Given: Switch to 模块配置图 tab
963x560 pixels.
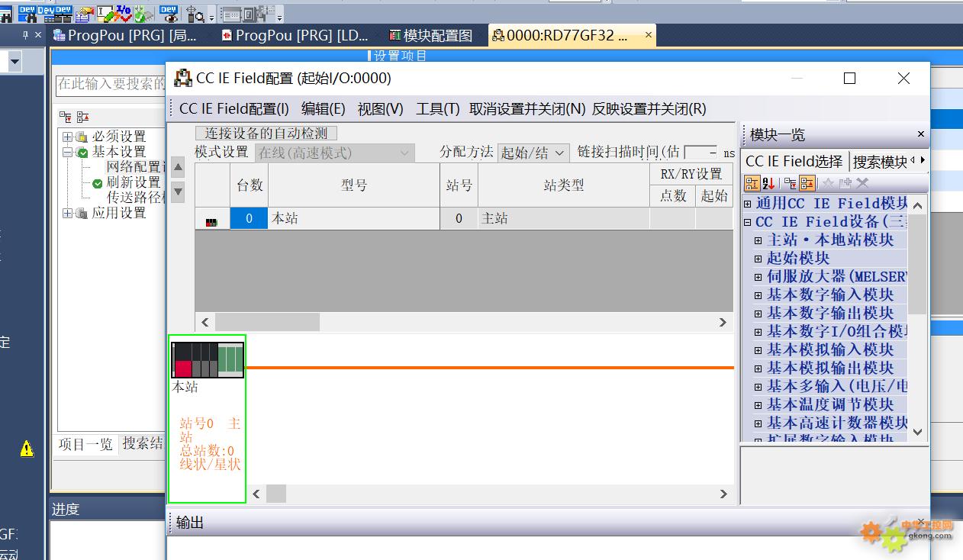Looking at the screenshot, I should coord(431,35).
